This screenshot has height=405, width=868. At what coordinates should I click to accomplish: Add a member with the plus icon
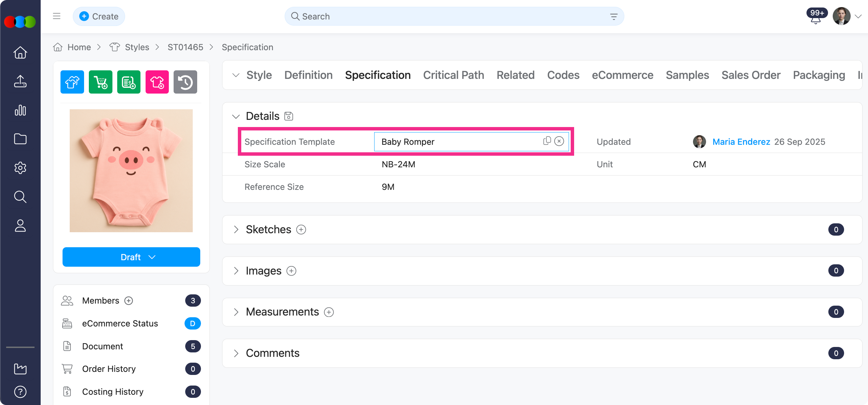(x=128, y=301)
